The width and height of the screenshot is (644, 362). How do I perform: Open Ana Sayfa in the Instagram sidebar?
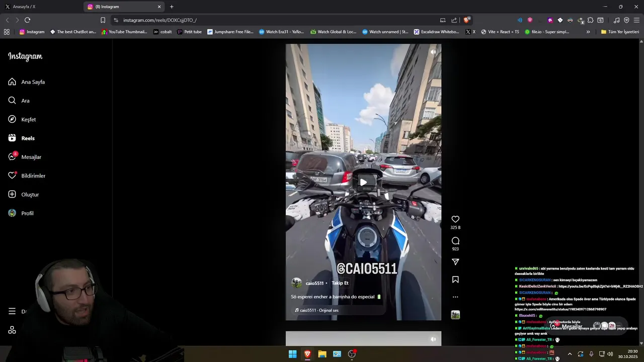click(x=26, y=82)
